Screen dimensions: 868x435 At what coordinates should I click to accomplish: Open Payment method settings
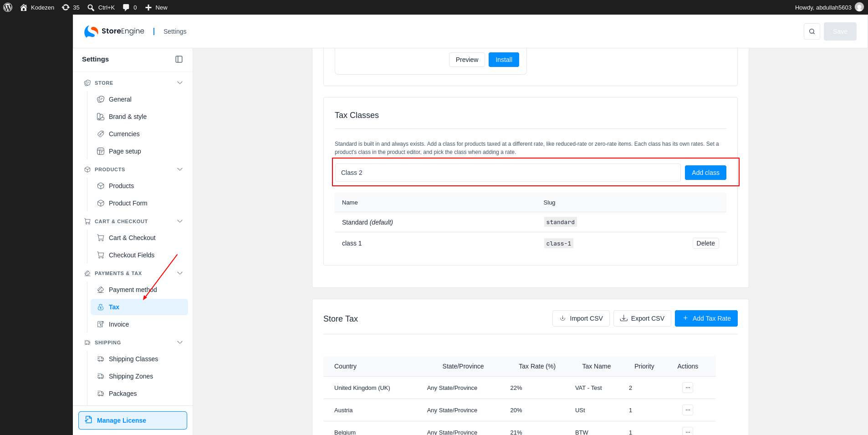[139, 290]
